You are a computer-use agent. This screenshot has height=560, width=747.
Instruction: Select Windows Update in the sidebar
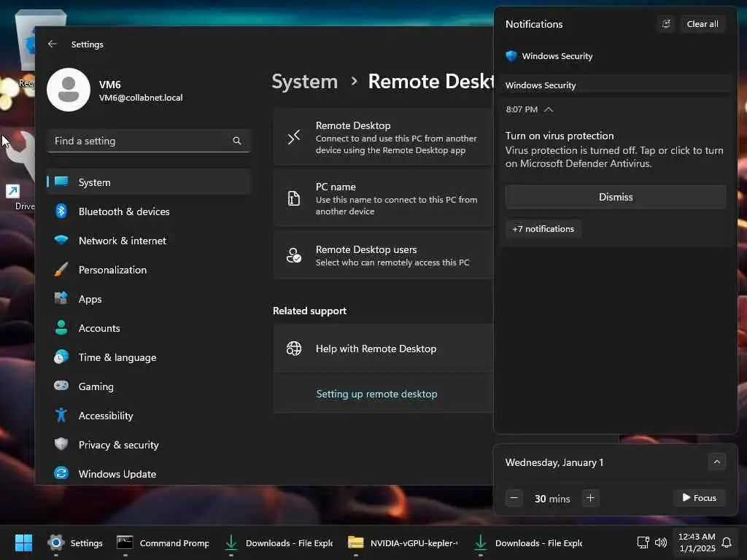(x=149, y=474)
